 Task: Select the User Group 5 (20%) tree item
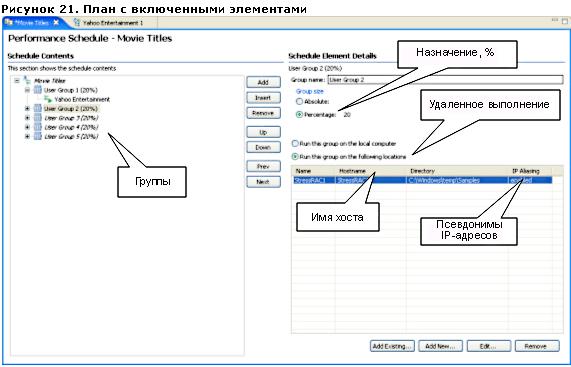71,137
